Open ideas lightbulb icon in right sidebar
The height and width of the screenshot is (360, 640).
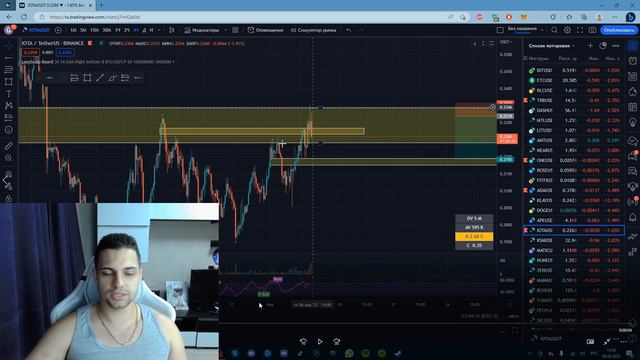click(632, 122)
